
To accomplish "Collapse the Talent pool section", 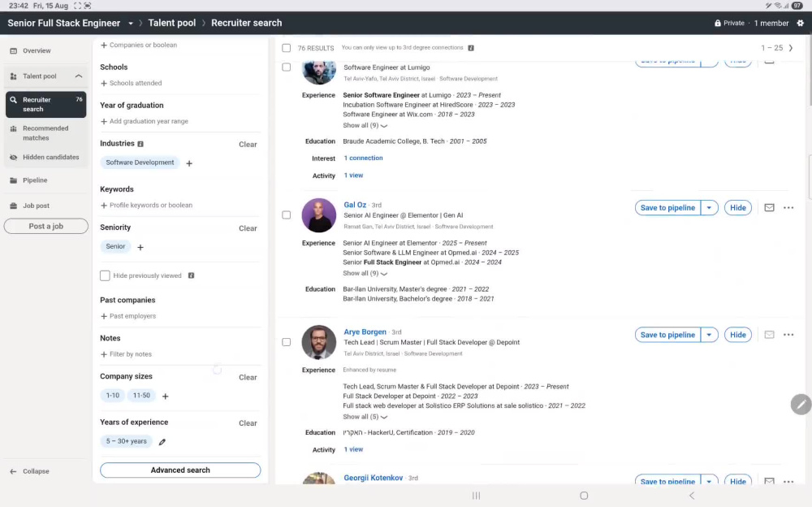I will coord(79,76).
